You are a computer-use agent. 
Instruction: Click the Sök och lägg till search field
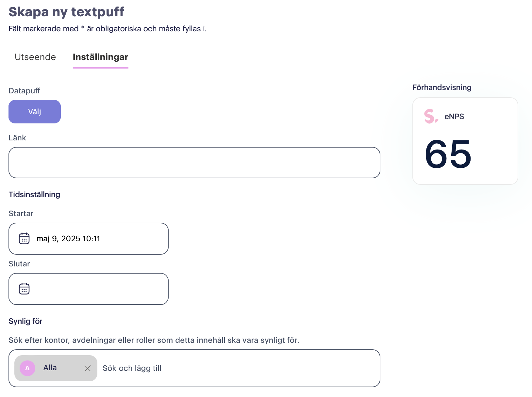(x=239, y=368)
